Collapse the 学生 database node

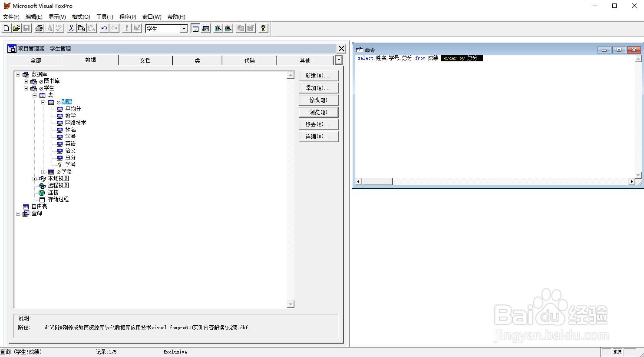pyautogui.click(x=26, y=88)
